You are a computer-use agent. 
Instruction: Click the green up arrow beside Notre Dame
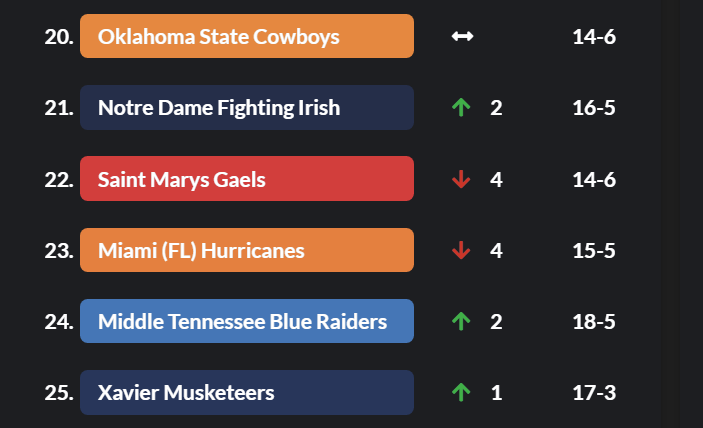point(461,108)
